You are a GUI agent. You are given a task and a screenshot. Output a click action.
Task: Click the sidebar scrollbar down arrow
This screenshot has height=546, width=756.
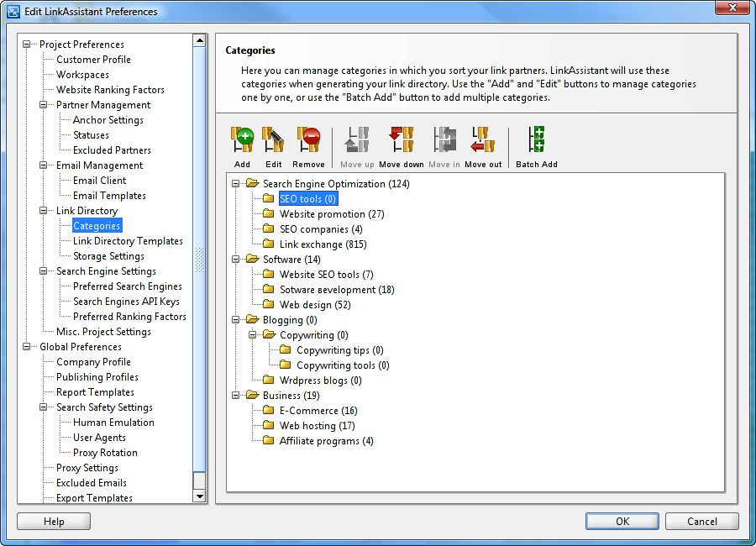coord(199,496)
